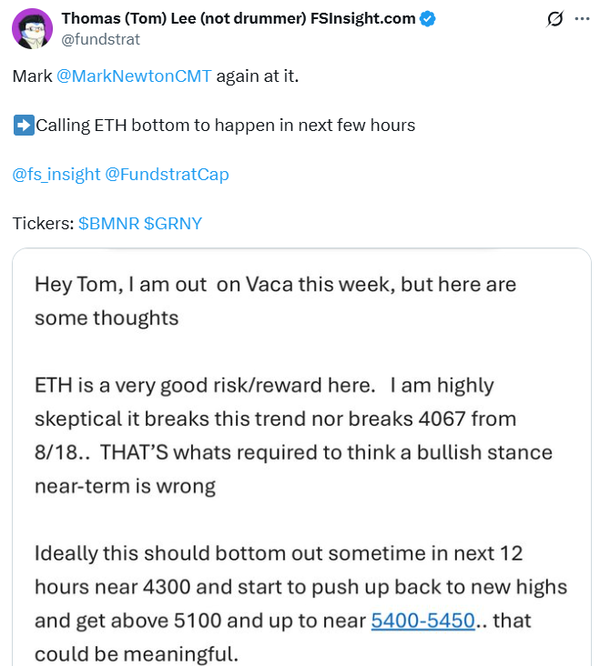600x666 pixels.
Task: Open the @FundstratCap mention
Action: [167, 174]
